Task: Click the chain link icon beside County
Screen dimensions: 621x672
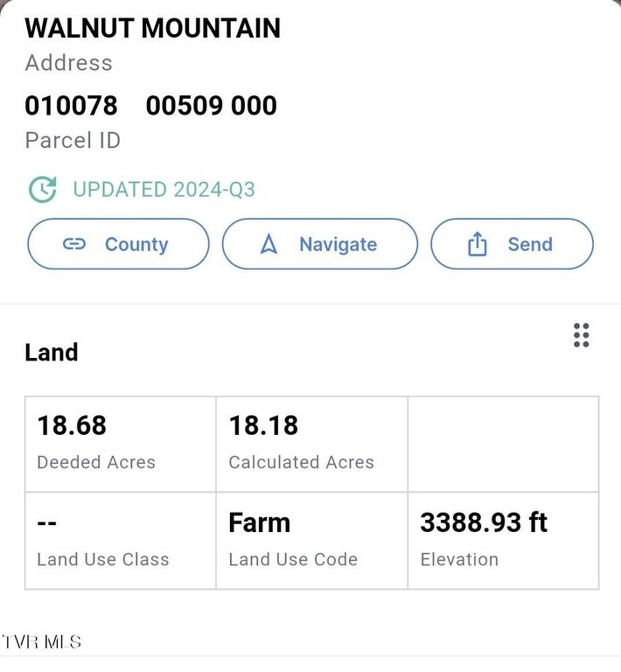Action: (74, 244)
